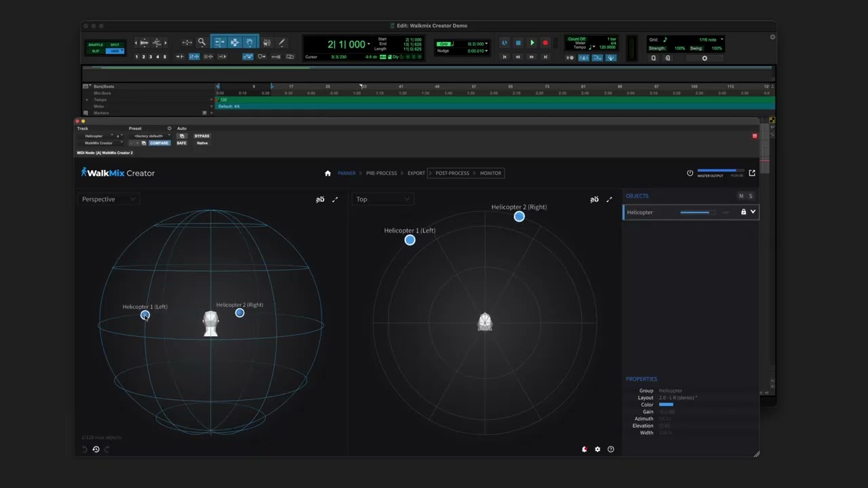
Task: Recall zoom preset 1
Action: click(136, 57)
